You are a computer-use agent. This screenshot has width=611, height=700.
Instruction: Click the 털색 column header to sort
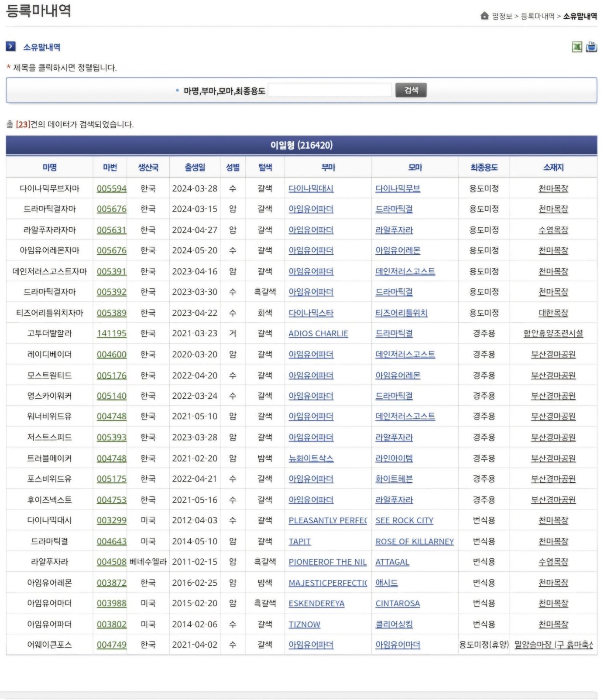[x=265, y=167]
